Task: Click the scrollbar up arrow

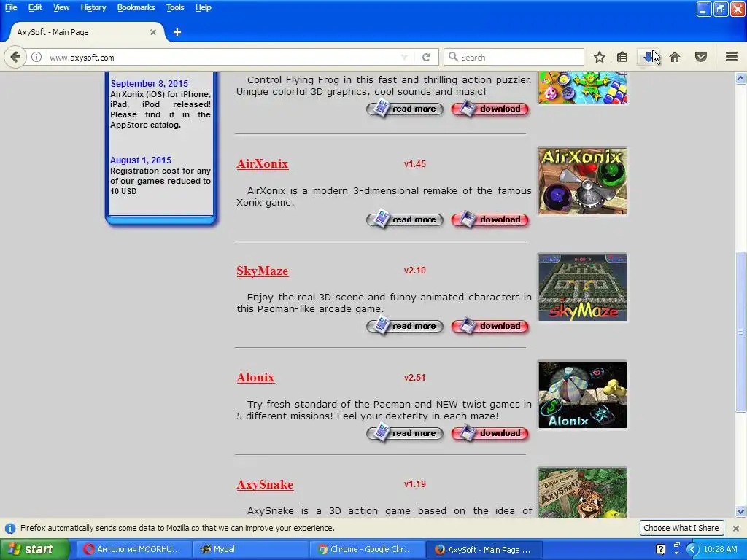Action: (741, 79)
